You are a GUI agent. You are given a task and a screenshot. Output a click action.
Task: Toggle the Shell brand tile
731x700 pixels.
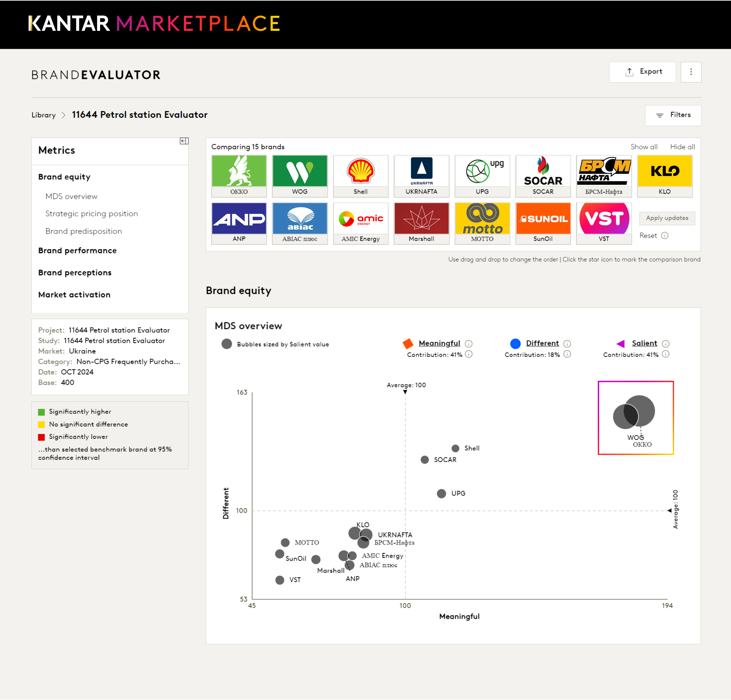[x=361, y=176]
